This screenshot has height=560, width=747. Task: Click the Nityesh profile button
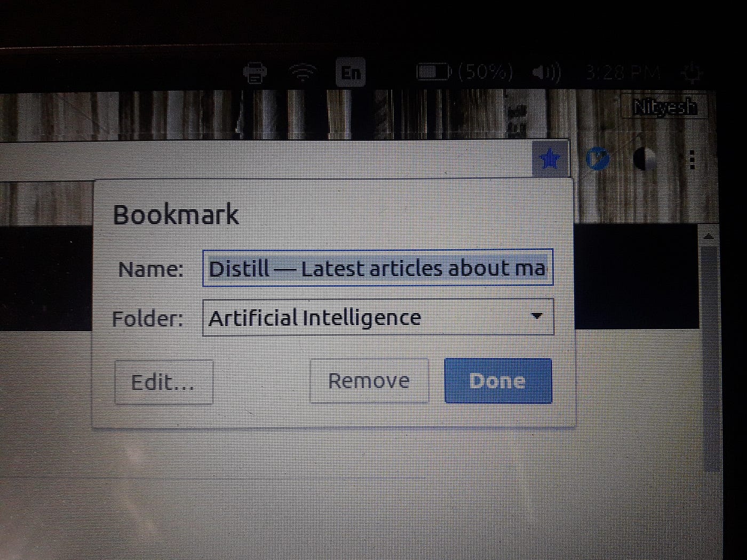point(665,108)
